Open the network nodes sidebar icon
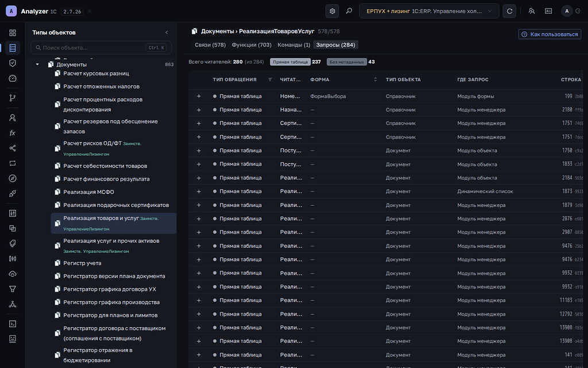The width and height of the screenshot is (588, 368). 13,304
